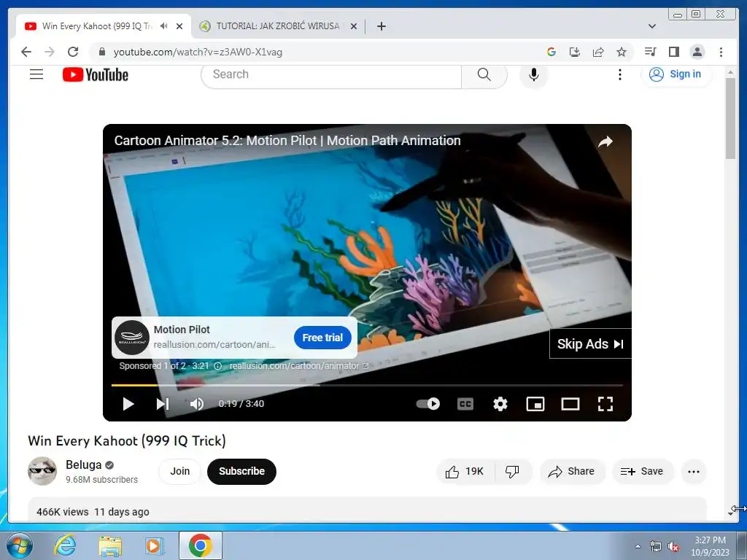The height and width of the screenshot is (560, 747).
Task: Click the Google icon in omnibox
Action: (x=551, y=52)
